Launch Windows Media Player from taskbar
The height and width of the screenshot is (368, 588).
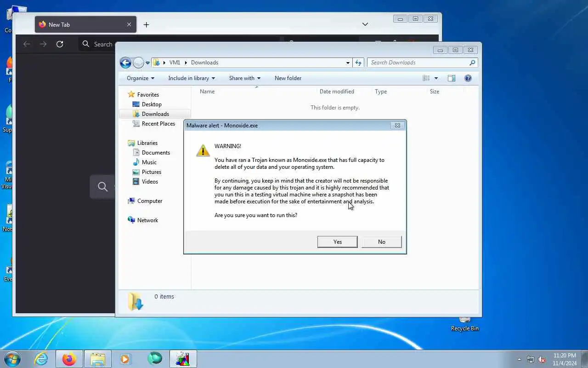click(x=125, y=359)
